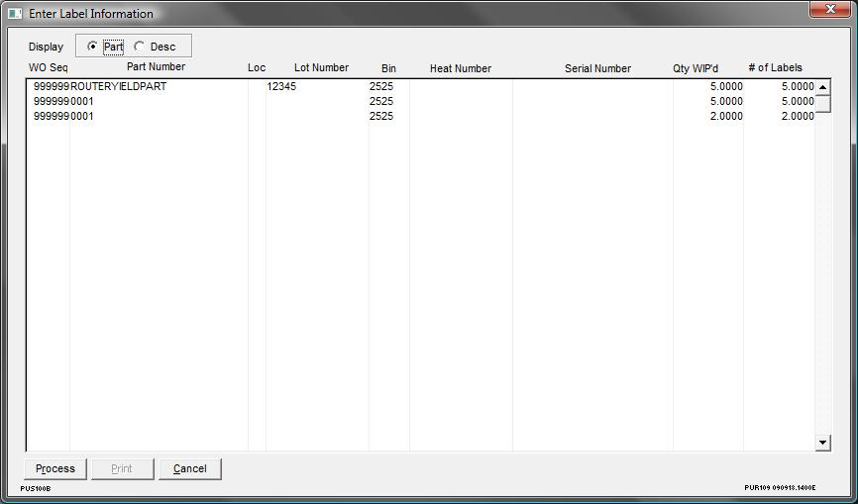Viewport: 858px width, 504px height.
Task: Click the scroll up arrow of the list
Action: pyautogui.click(x=822, y=87)
